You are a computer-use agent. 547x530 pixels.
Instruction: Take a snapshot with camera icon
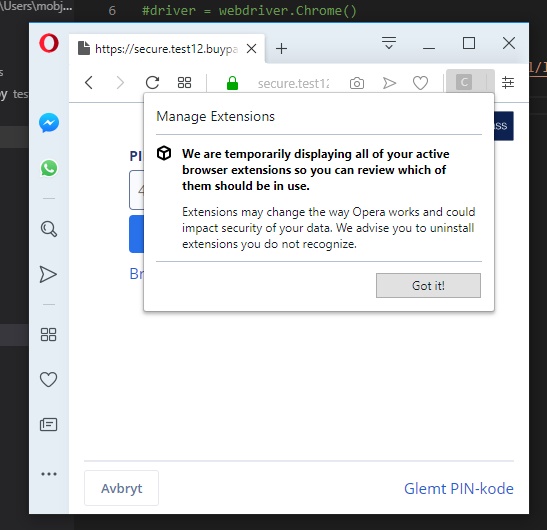tap(357, 83)
